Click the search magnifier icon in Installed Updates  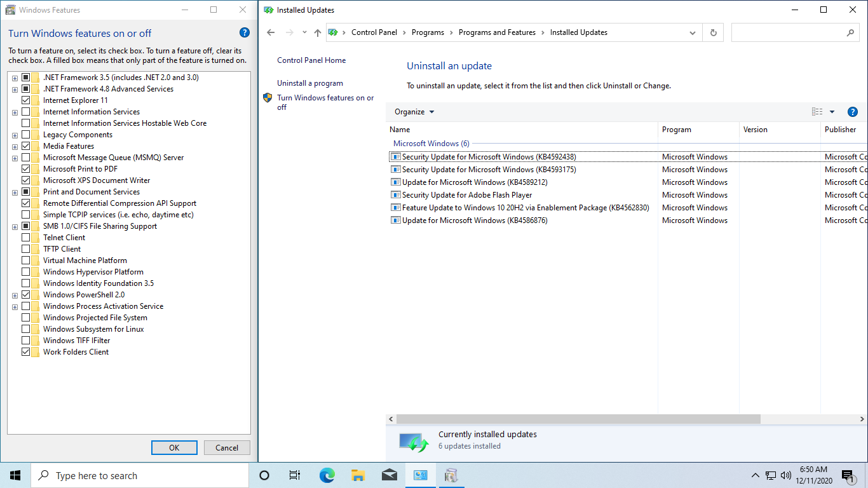pos(850,32)
